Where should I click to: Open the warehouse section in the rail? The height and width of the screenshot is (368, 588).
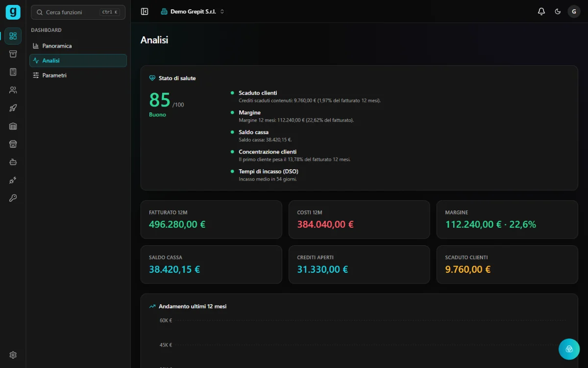[x=13, y=126]
